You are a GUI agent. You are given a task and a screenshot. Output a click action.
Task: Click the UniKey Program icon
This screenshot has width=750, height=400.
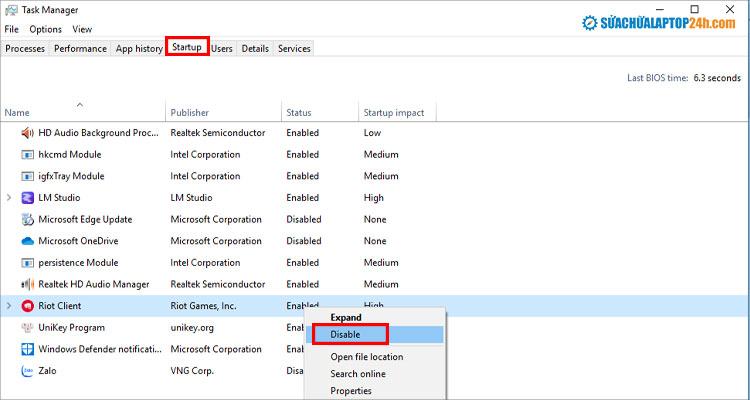27,328
